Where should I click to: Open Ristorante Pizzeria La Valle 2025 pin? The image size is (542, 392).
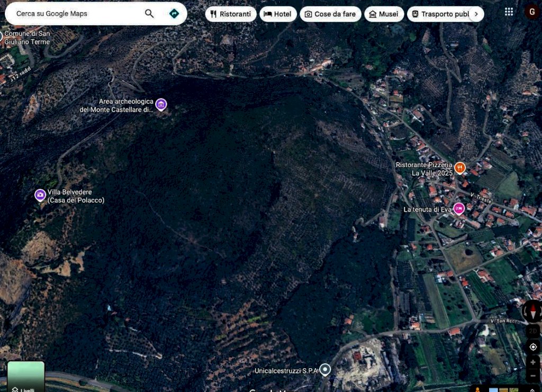[459, 168]
